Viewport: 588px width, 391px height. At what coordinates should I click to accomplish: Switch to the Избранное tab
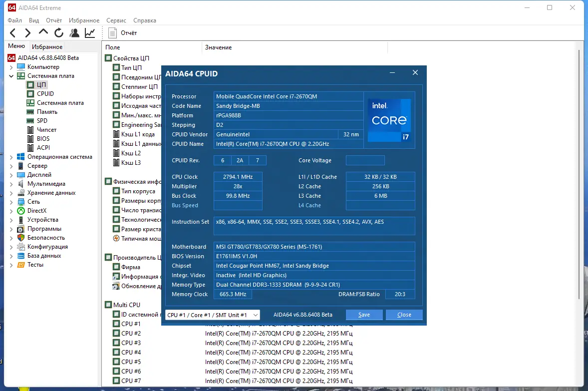tap(47, 47)
